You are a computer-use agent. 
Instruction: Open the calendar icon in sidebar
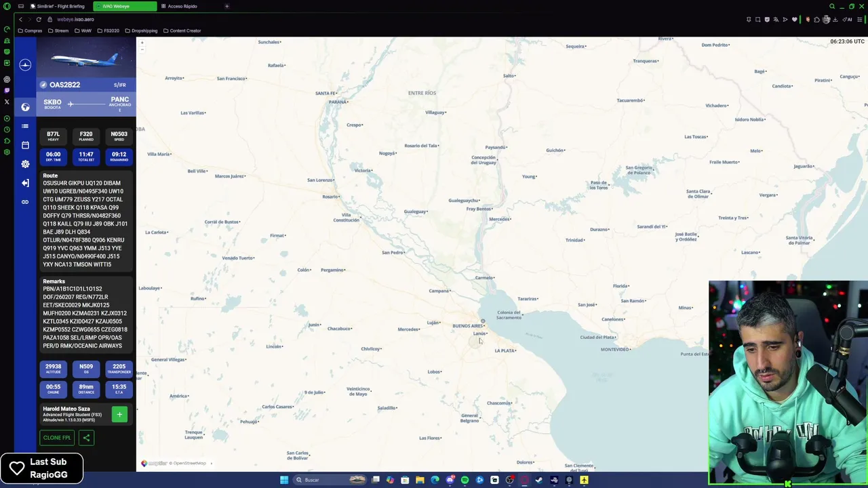click(25, 145)
